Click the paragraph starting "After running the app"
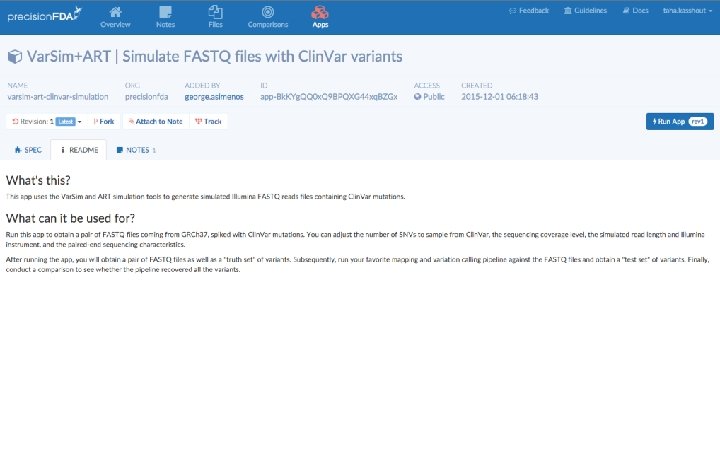Screen dimensions: 720x450 coord(357,264)
